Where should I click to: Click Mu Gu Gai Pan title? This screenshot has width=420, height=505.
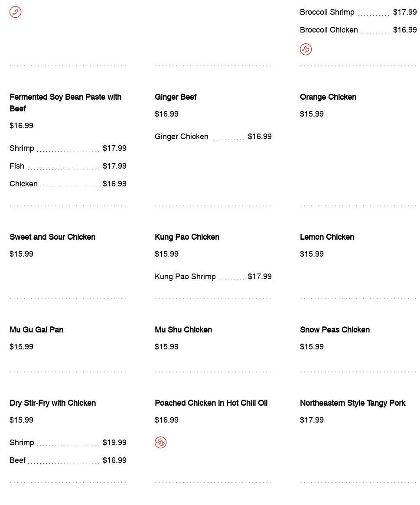point(36,330)
